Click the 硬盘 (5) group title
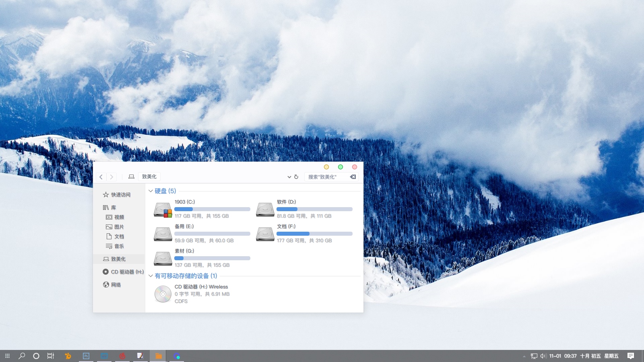The height and width of the screenshot is (362, 644). (165, 191)
